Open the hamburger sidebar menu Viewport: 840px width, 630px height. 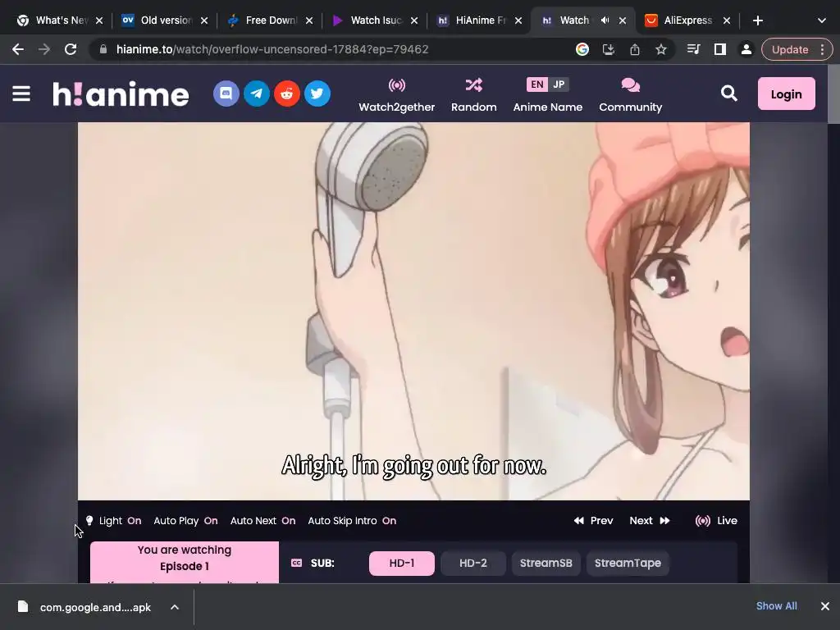click(21, 94)
